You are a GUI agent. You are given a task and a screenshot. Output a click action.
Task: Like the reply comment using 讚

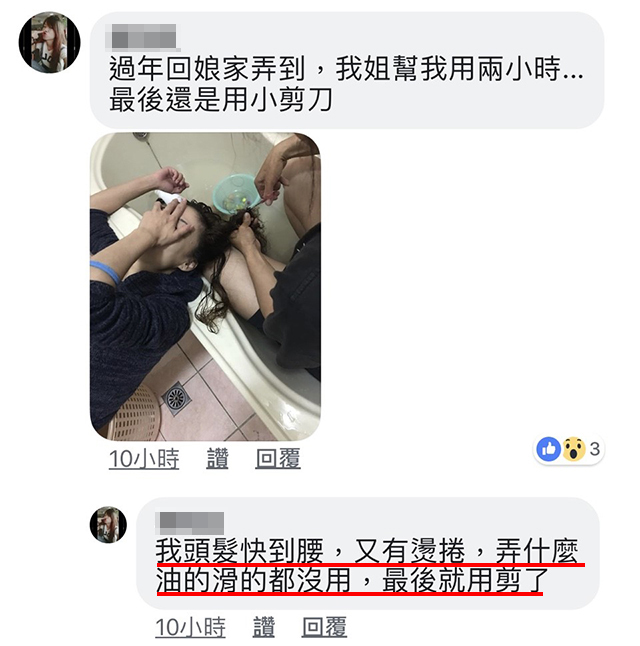click(264, 627)
